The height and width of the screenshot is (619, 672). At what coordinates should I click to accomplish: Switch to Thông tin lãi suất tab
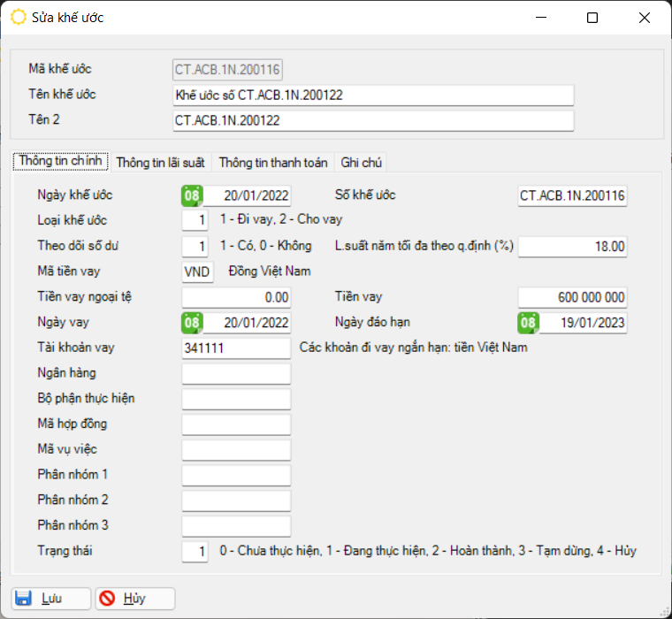point(160,163)
